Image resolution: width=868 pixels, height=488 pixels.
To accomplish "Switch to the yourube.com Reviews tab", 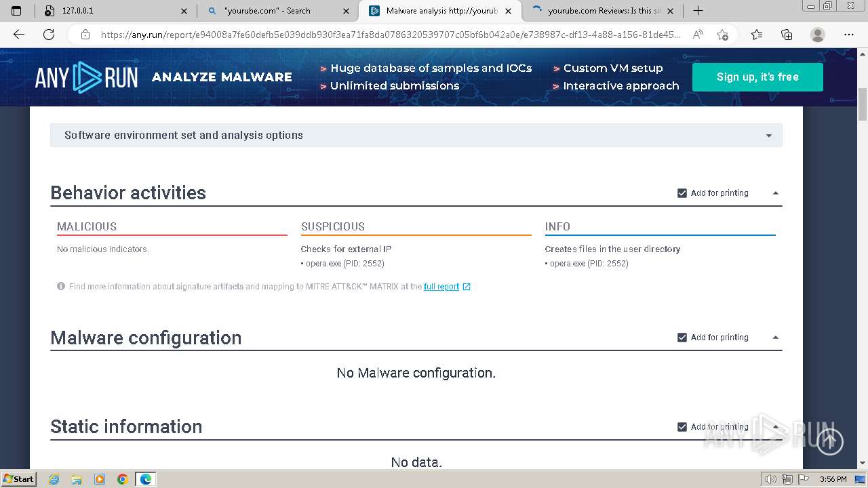I will pyautogui.click(x=601, y=11).
